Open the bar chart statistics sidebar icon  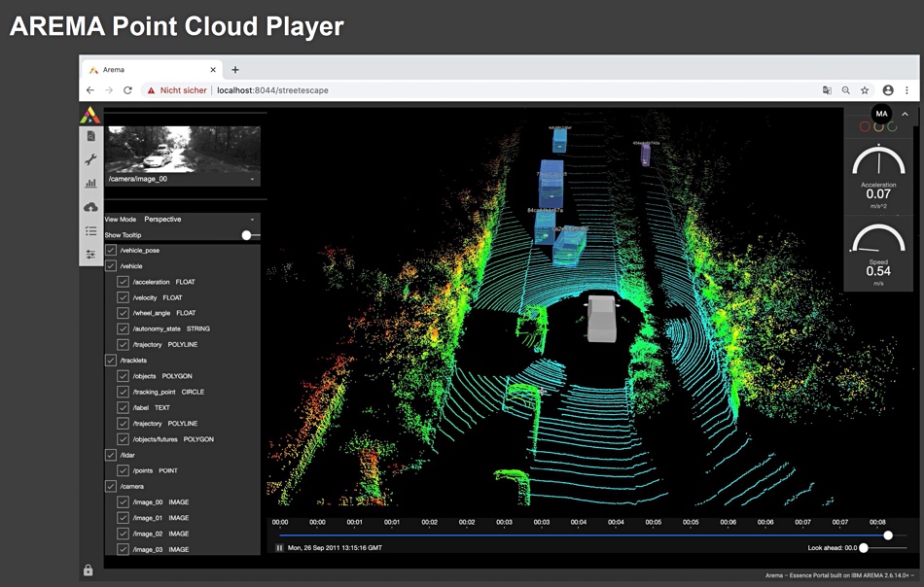[90, 183]
